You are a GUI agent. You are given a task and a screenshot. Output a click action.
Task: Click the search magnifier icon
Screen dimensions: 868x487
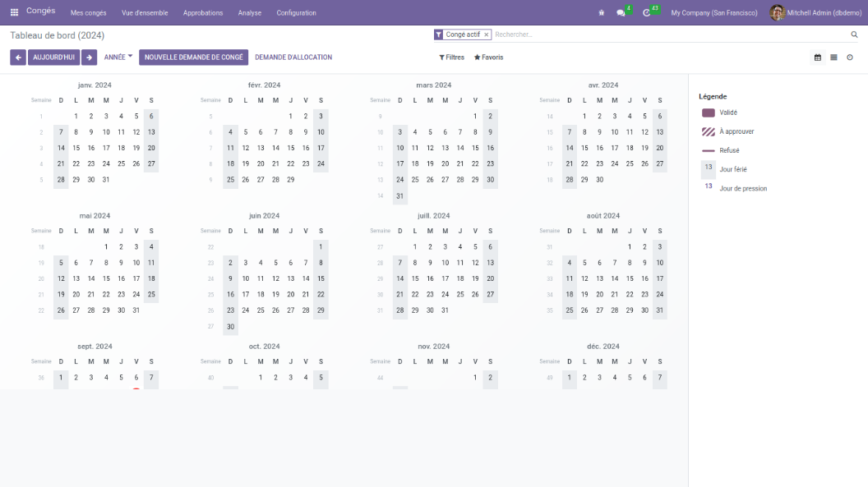(854, 34)
